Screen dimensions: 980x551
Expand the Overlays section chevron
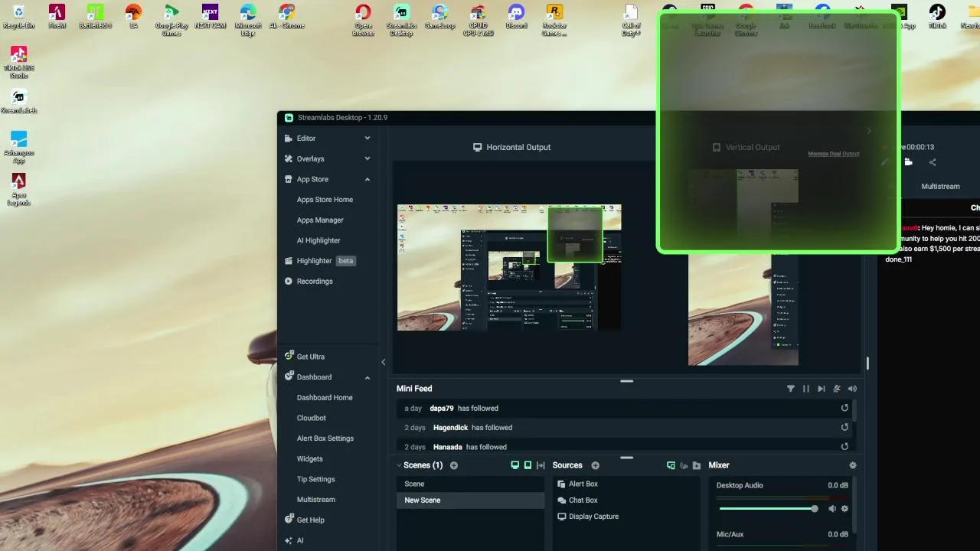pos(367,158)
